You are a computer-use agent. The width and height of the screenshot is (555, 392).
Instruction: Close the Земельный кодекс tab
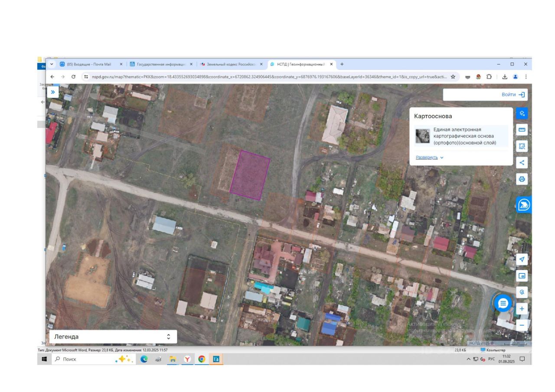coord(261,64)
